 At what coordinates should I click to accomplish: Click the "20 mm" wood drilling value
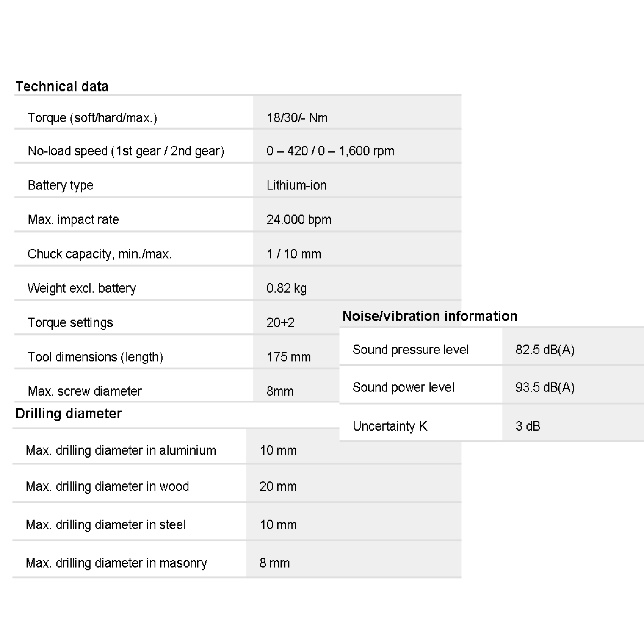click(x=278, y=486)
